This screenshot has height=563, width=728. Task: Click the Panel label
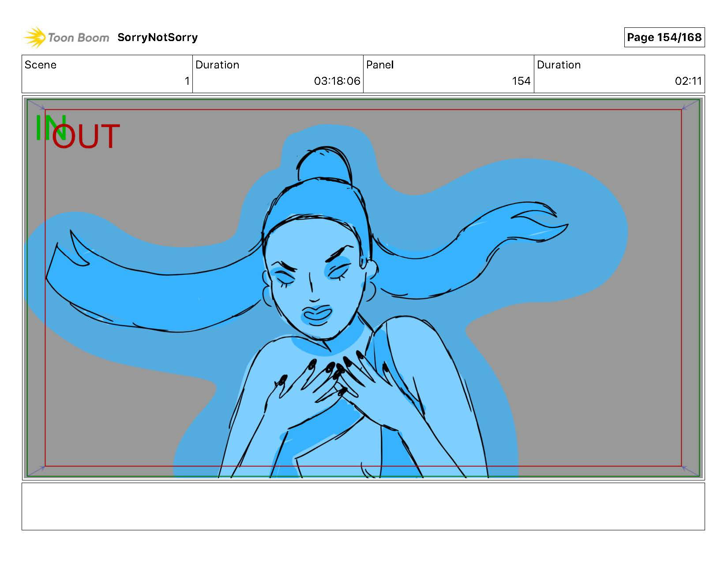coord(379,65)
